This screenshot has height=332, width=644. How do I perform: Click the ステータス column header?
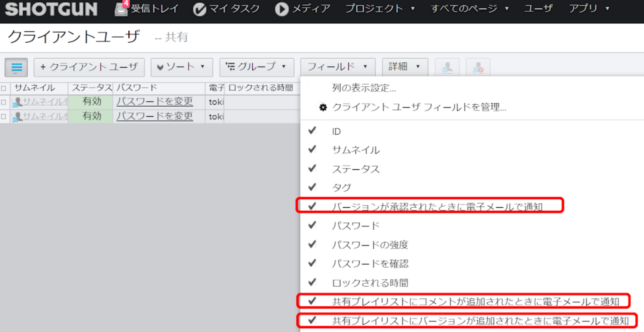coord(90,88)
